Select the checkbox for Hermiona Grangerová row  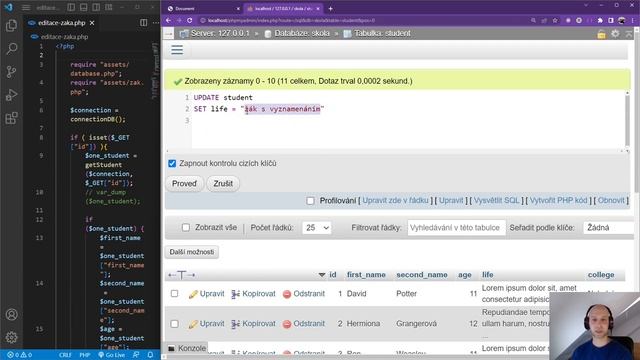[174, 324]
